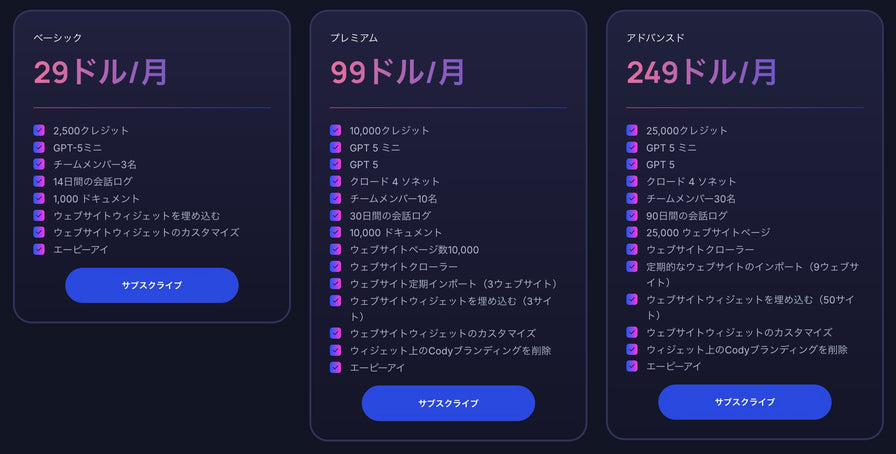This screenshot has height=454, width=896.
Task: Click checkmark icon beside 14日間の会話ログ
Action: click(39, 181)
